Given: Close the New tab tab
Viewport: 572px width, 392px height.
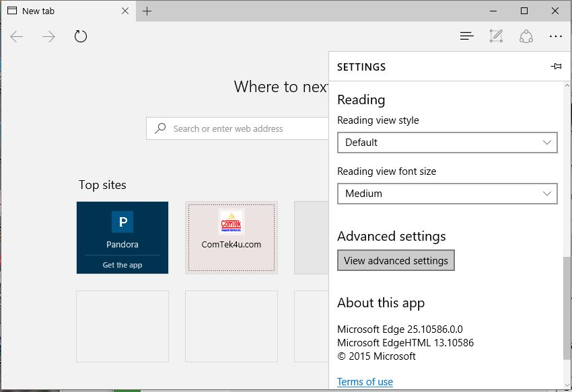Looking at the screenshot, I should point(125,11).
